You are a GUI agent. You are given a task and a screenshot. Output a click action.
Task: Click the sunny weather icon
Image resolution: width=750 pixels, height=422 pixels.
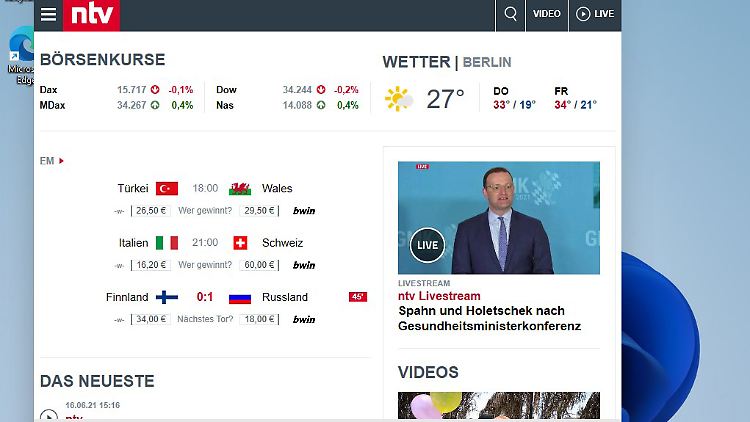pyautogui.click(x=398, y=98)
